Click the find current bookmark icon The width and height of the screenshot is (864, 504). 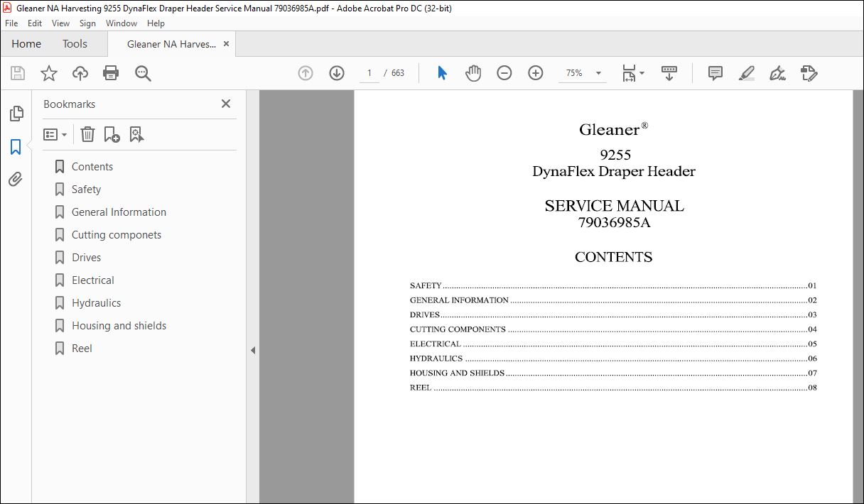tap(136, 134)
